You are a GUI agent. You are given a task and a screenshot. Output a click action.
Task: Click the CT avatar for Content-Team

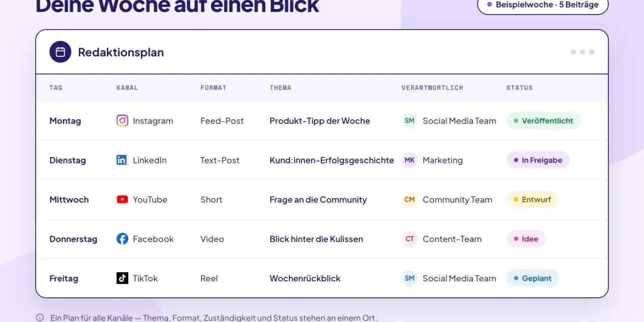(x=410, y=238)
